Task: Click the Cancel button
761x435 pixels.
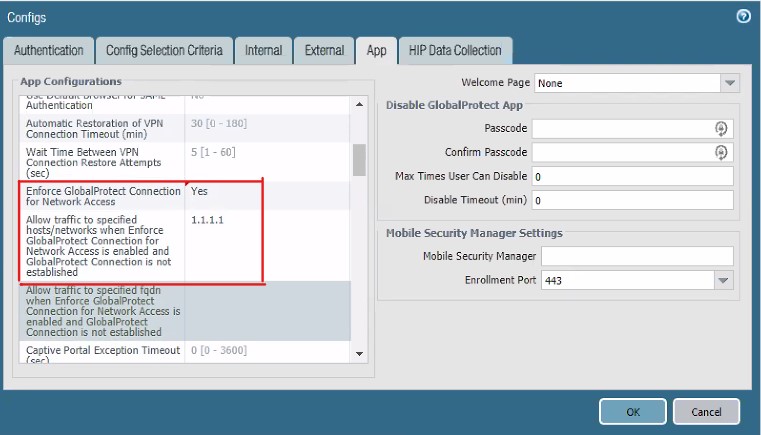Action: 705,411
